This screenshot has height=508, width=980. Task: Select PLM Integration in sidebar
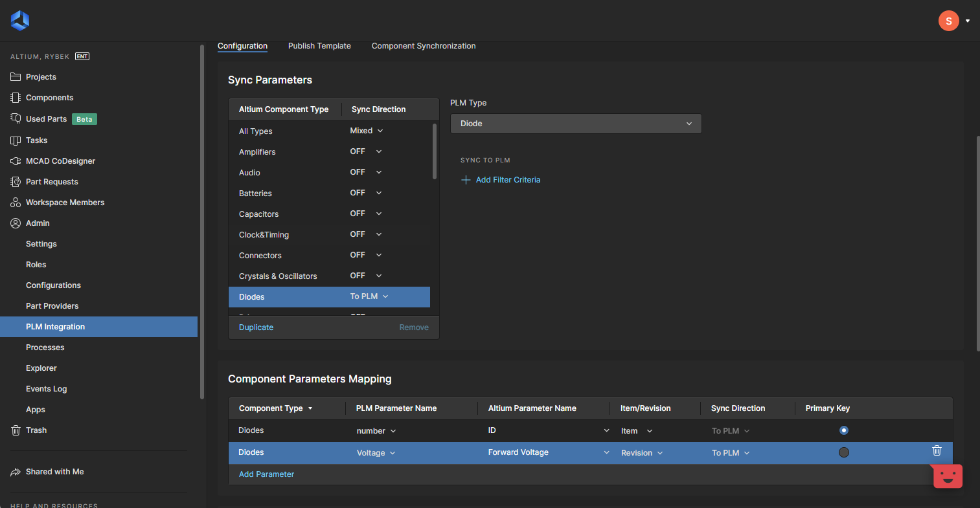98,327
